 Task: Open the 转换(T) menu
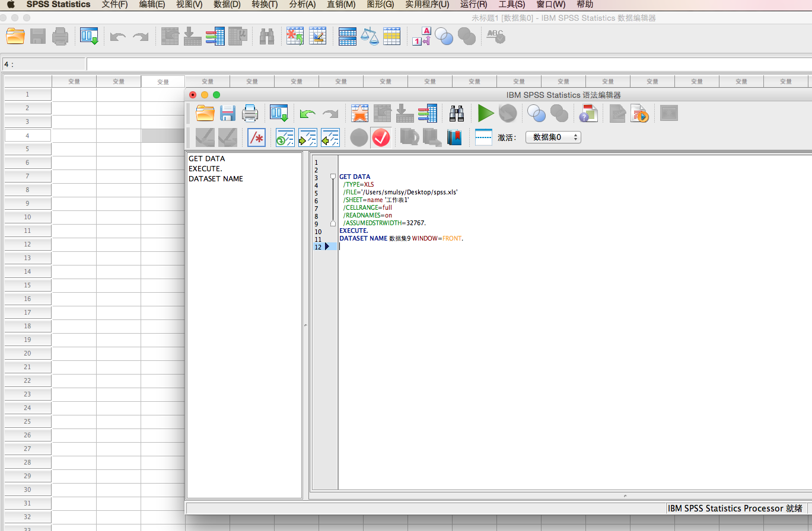[x=265, y=5]
